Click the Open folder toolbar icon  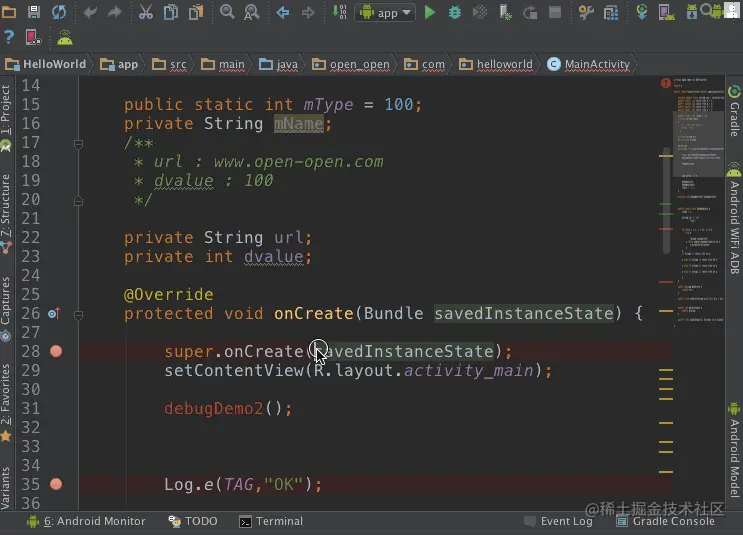coord(9,12)
